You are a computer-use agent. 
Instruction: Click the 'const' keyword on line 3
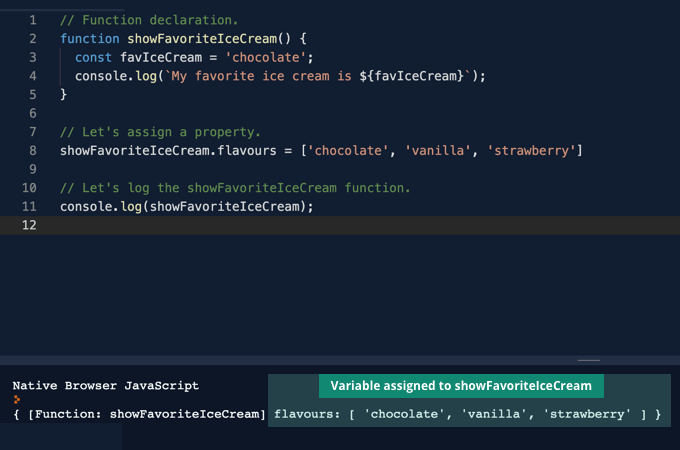(93, 58)
